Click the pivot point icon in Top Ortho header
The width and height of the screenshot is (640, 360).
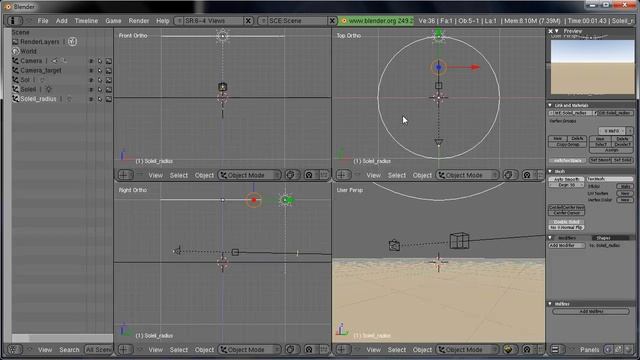pos(527,175)
